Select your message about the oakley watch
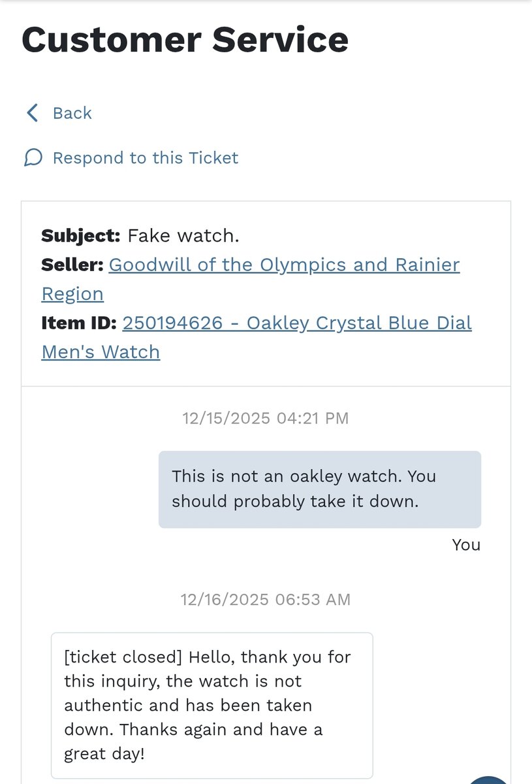Screen dimensions: 532x784 pyautogui.click(x=319, y=489)
